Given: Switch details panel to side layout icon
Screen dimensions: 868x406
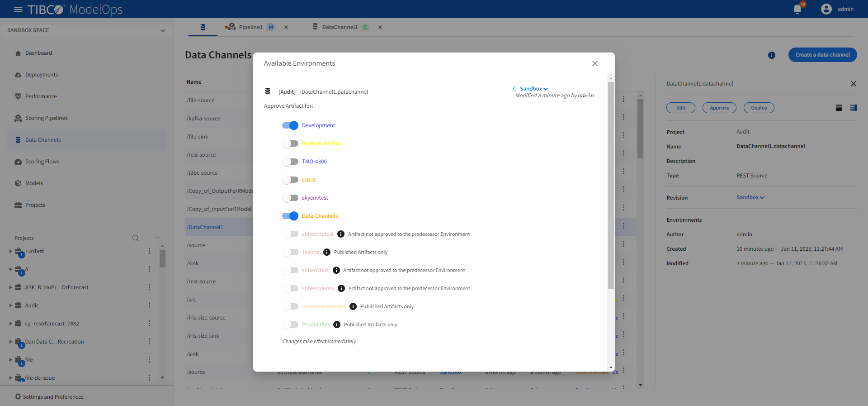Looking at the screenshot, I should click(x=854, y=108).
